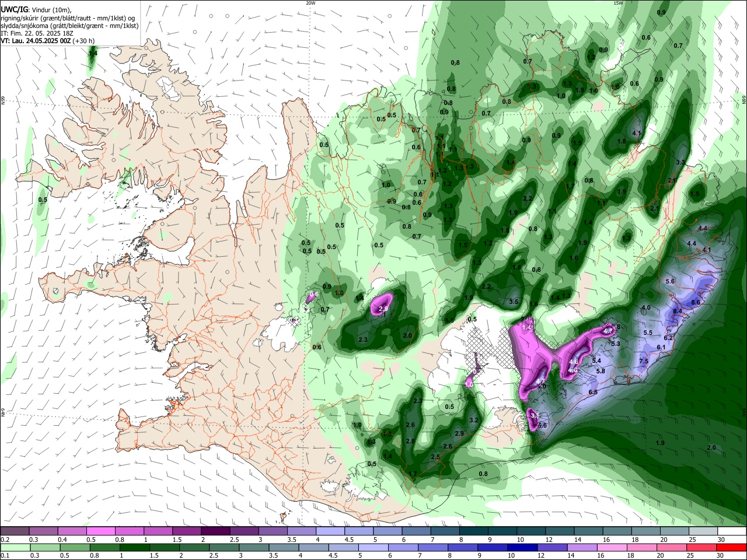Click the 8.4 precipitation value on map
The width and height of the screenshot is (747, 560).
677,312
